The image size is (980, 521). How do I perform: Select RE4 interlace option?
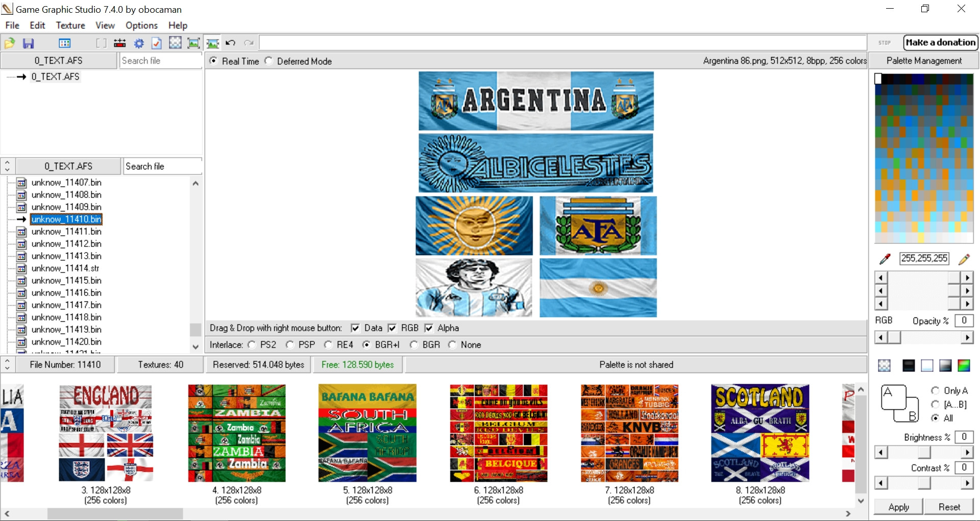(328, 345)
